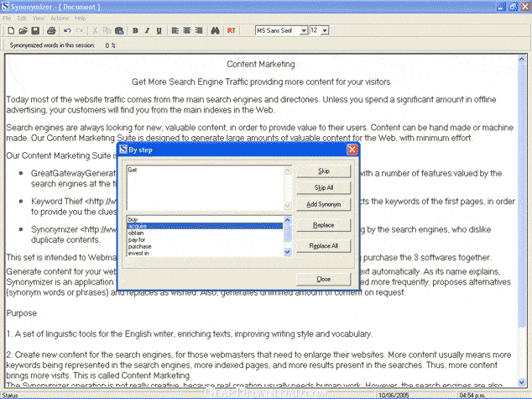Center align the text
This screenshot has width=532, height=399.
186,30
